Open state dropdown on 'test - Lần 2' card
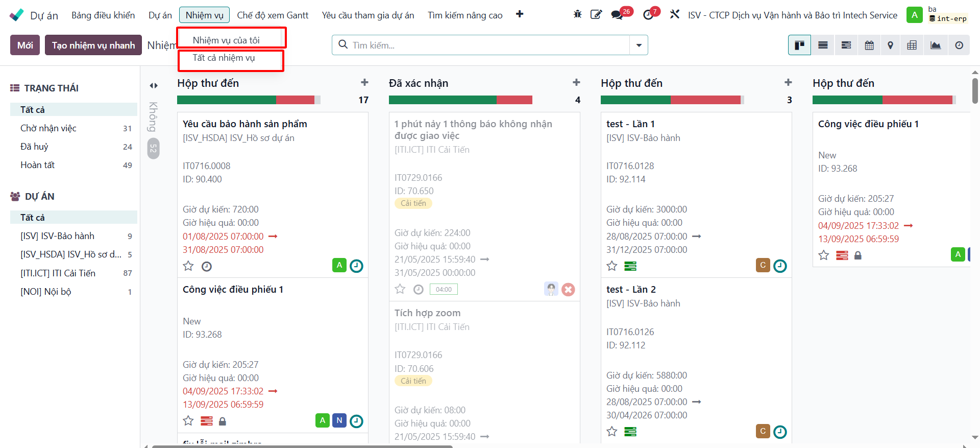 780,432
